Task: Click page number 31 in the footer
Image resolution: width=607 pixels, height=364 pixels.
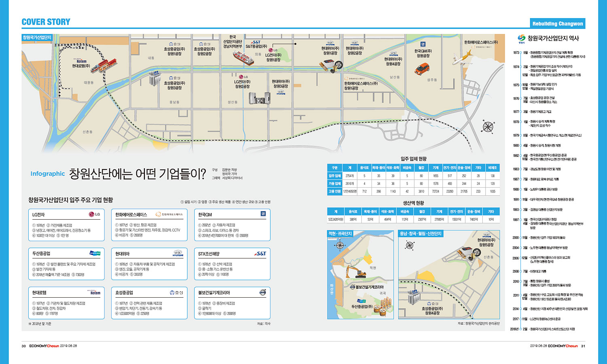Action: pyautogui.click(x=583, y=346)
